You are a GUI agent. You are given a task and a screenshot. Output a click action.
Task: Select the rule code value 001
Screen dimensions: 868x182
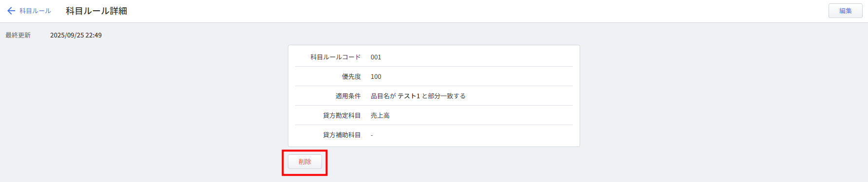click(376, 57)
